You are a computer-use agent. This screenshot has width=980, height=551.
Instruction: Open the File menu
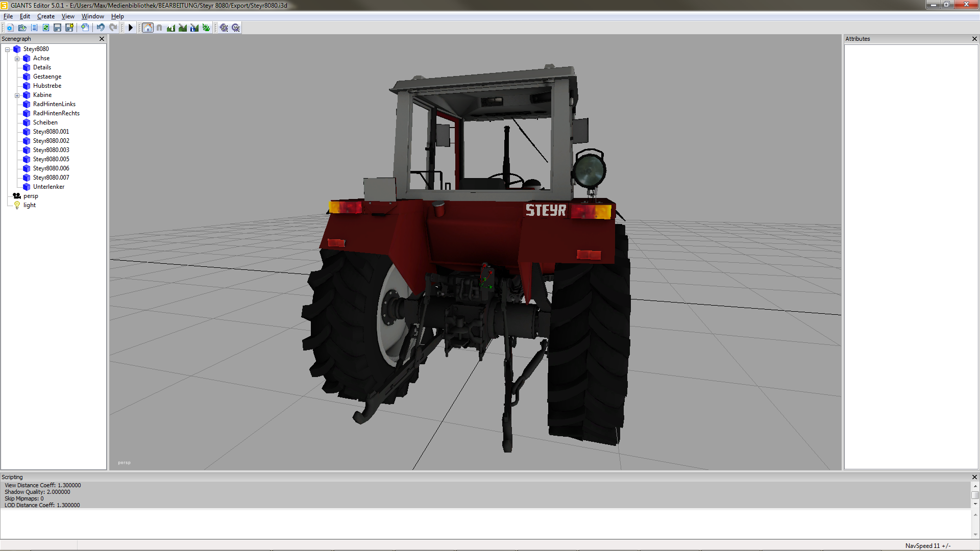click(x=8, y=16)
